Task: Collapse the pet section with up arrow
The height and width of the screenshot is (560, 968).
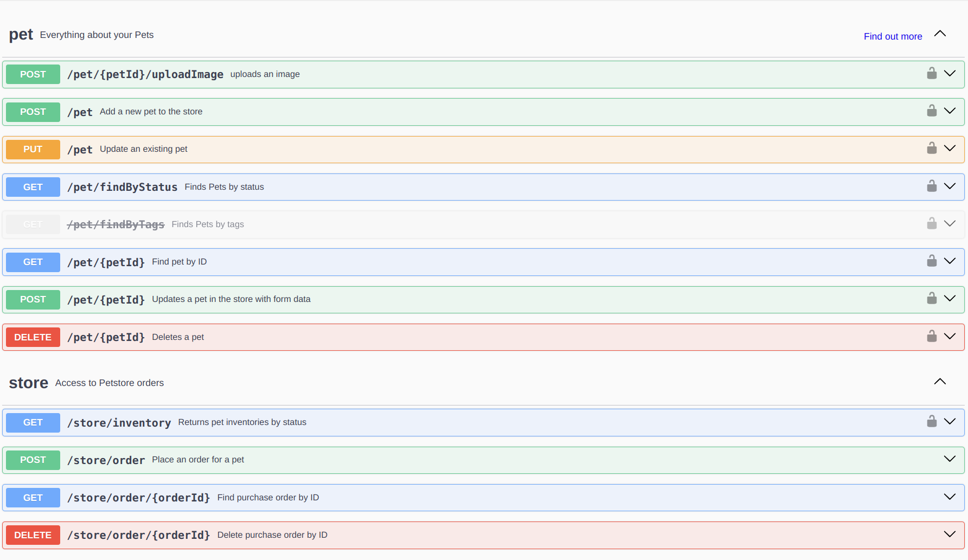Action: (x=940, y=34)
